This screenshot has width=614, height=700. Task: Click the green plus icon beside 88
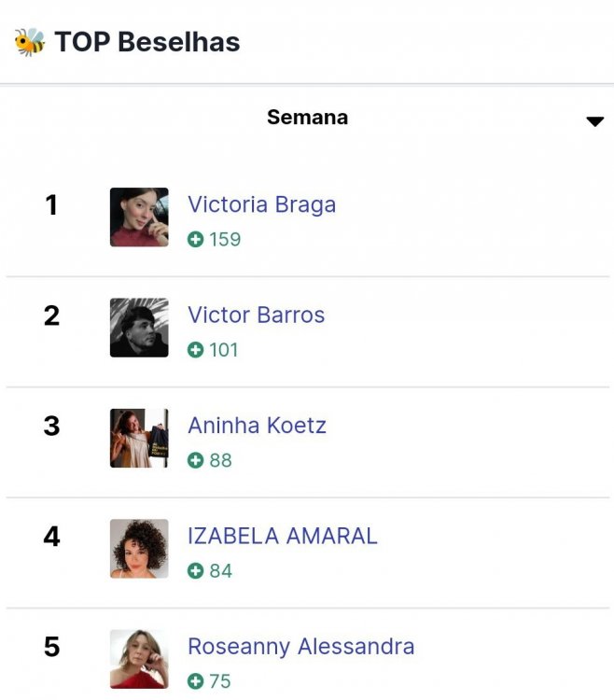pos(195,460)
